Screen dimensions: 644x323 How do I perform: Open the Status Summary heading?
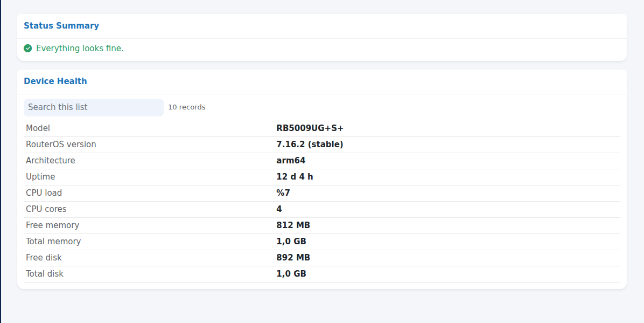61,25
